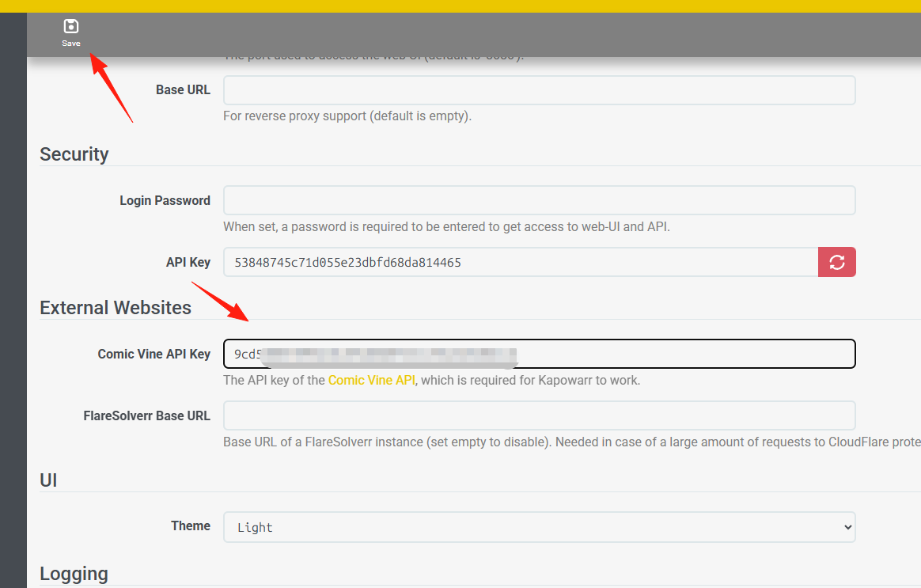Click the 'For reverse proxy support' help text

(347, 116)
